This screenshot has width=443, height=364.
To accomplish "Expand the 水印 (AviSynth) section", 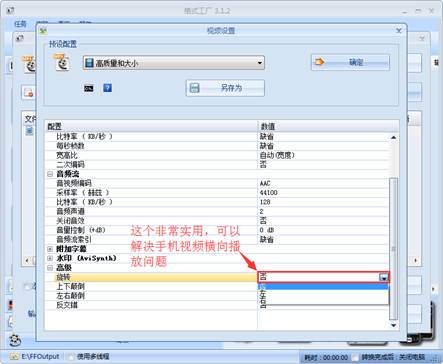I will [50, 258].
